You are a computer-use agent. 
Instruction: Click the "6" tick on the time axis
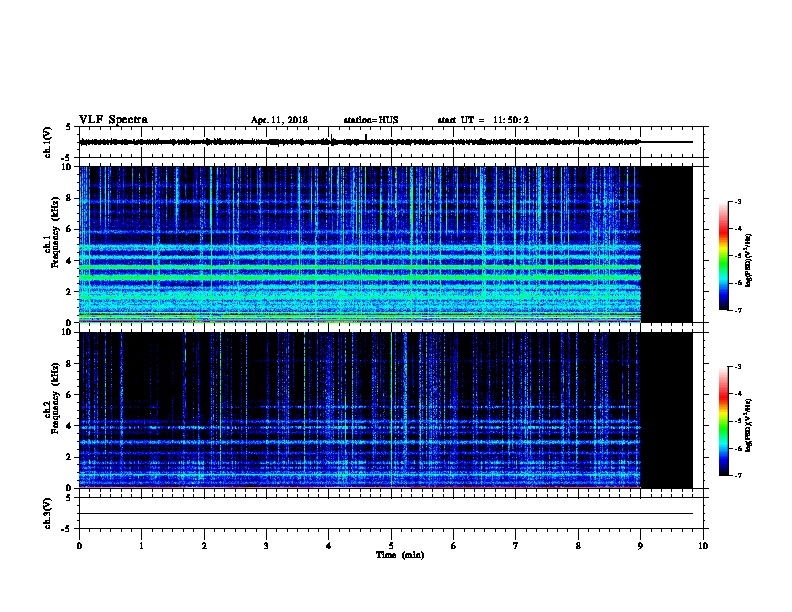454,546
